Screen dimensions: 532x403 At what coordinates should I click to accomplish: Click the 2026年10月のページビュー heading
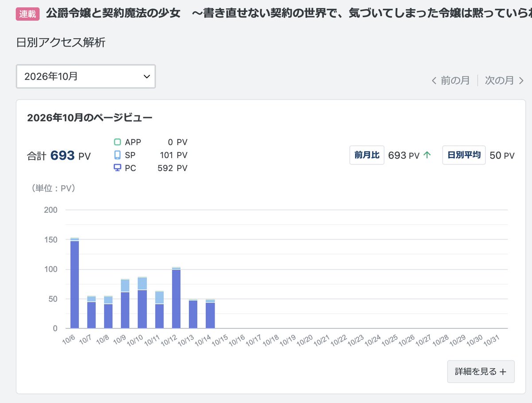90,117
